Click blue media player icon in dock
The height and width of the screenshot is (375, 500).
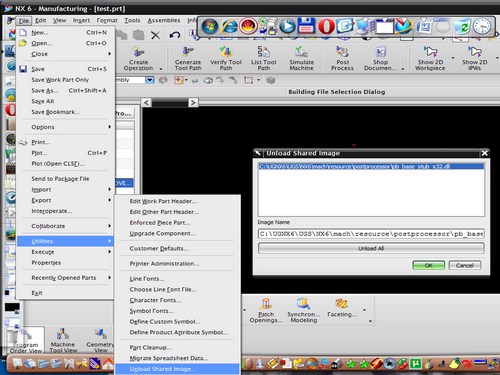[x=287, y=26]
